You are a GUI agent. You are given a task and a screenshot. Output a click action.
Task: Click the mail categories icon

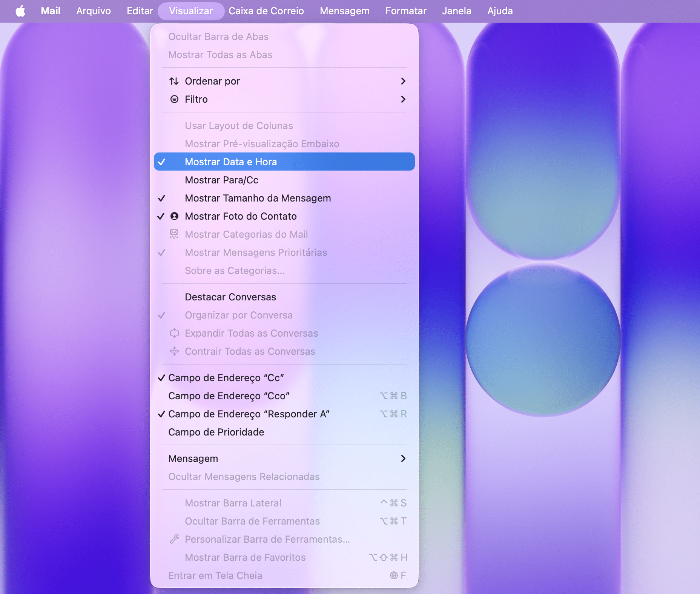(174, 234)
